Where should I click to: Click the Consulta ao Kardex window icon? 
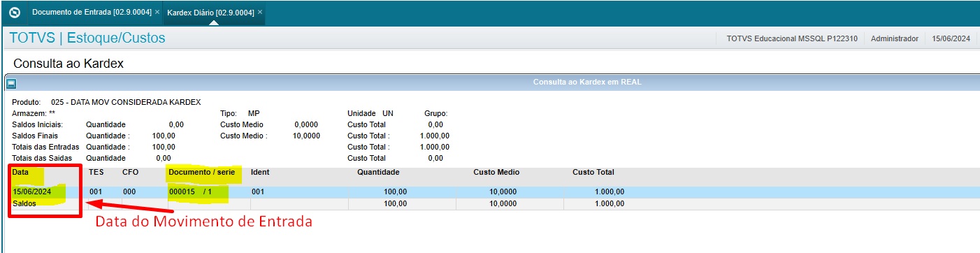[x=11, y=83]
